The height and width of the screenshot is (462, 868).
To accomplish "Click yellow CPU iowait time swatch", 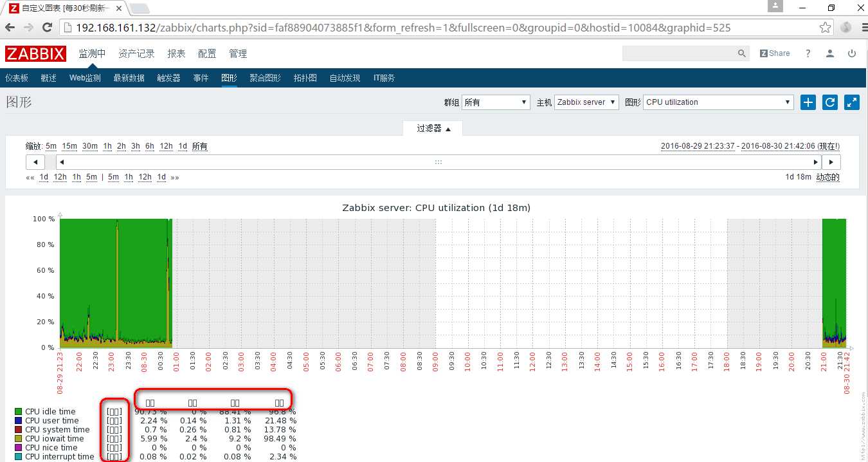I will coord(18,438).
